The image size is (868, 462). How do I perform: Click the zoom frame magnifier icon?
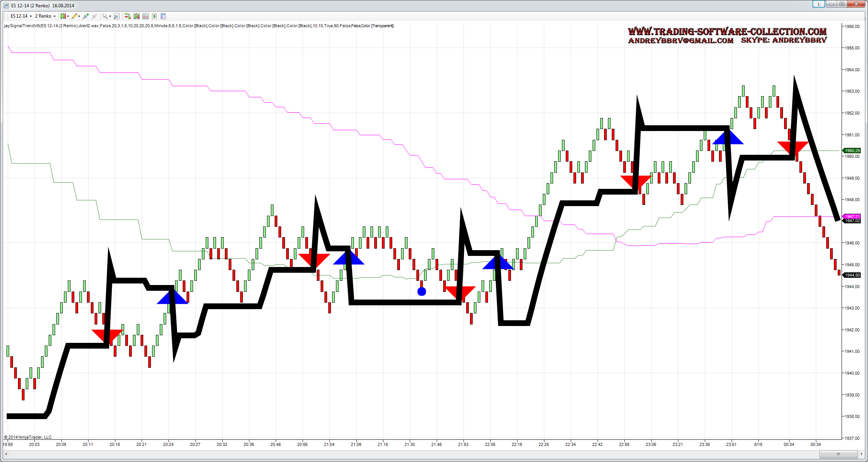(117, 16)
